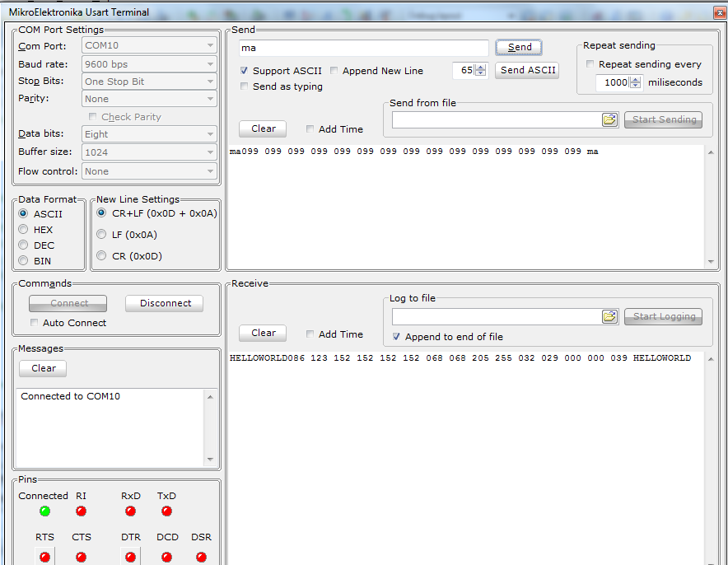Image resolution: width=728 pixels, height=565 pixels.
Task: Increase the repeat milliseconds value
Action: coord(636,80)
